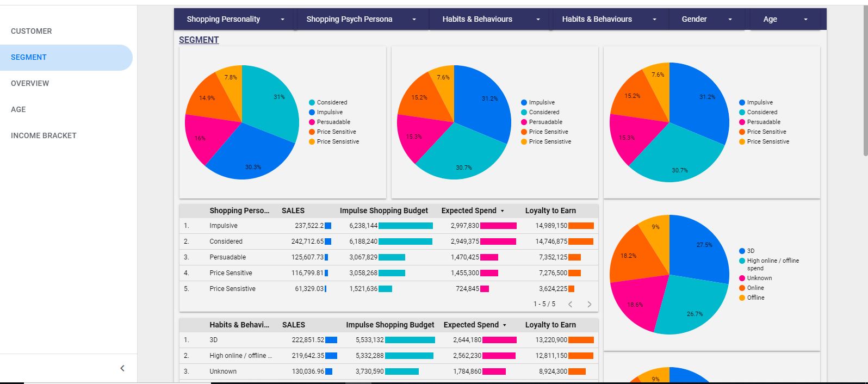Screen dimensions: 868x384
Task: Sort by Habits & Behavi... column header
Action: click(x=239, y=325)
